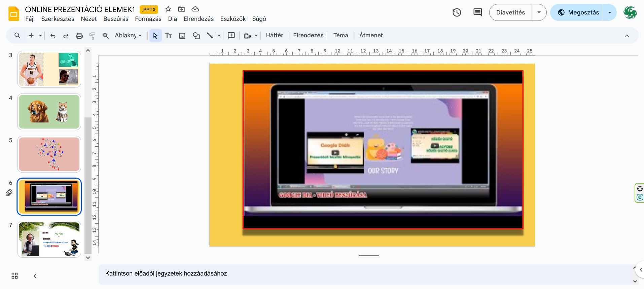Open the Elrendezés menu in menu bar

[x=199, y=19]
